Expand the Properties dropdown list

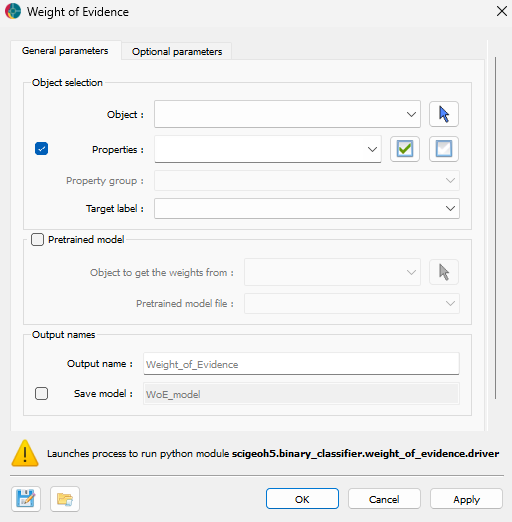click(268, 149)
